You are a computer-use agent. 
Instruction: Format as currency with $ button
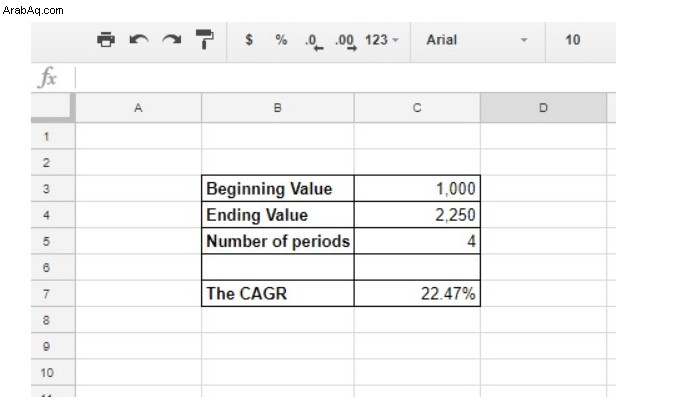[x=249, y=40]
